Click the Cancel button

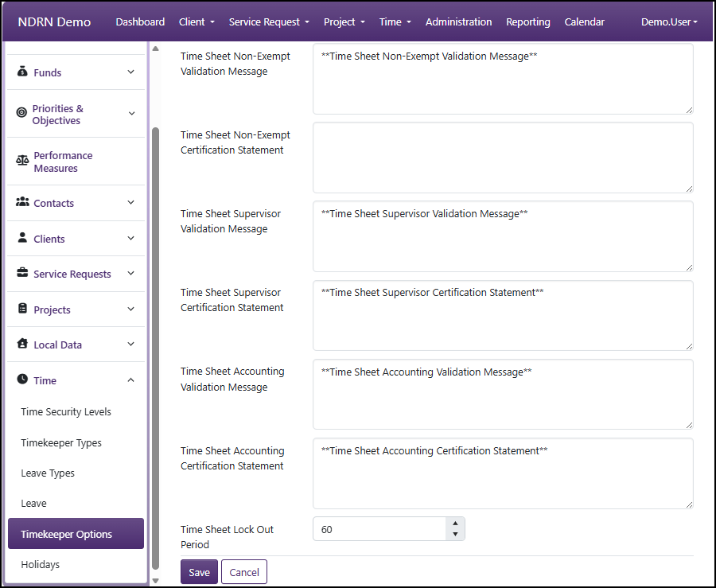[244, 572]
